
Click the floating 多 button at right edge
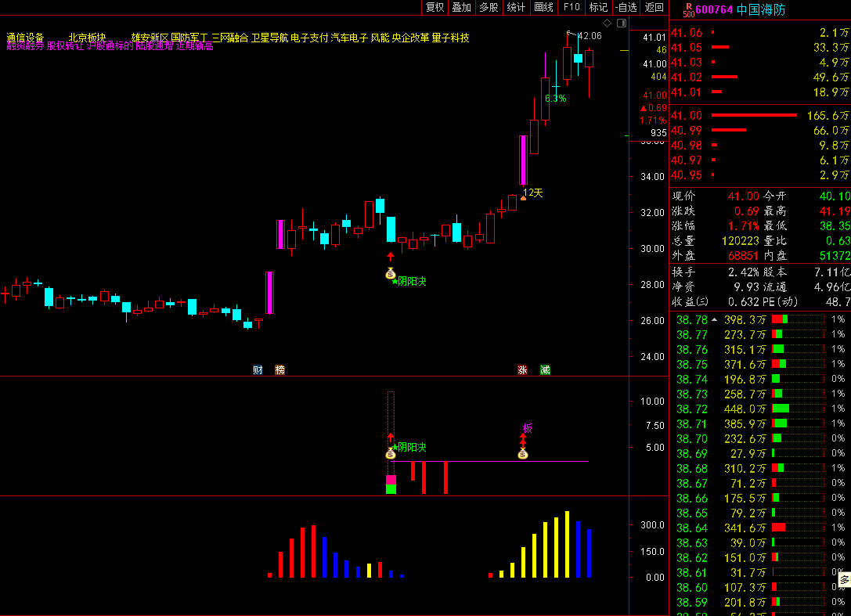pos(845,580)
